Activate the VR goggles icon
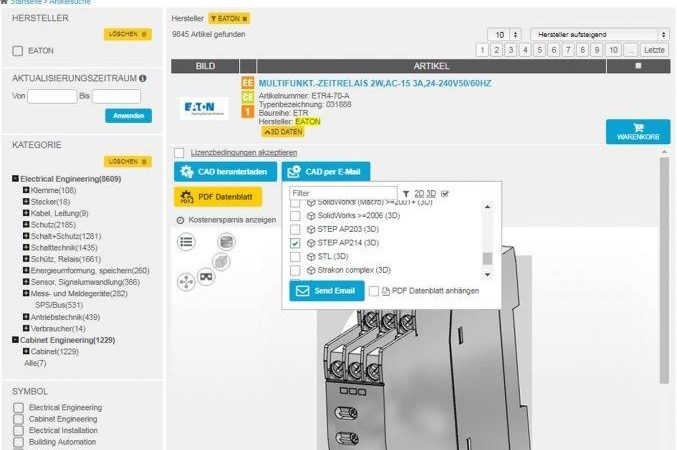 [x=206, y=276]
